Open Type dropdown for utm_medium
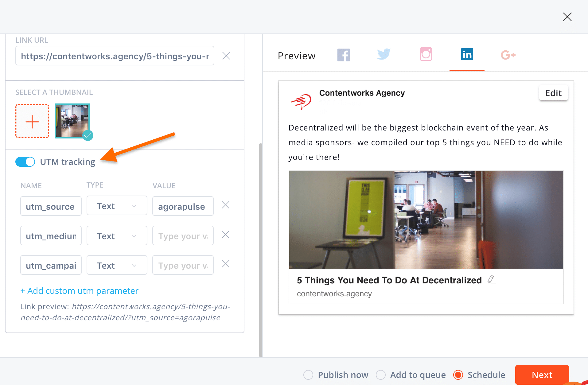Viewport: 588px width, 385px height. click(x=117, y=235)
